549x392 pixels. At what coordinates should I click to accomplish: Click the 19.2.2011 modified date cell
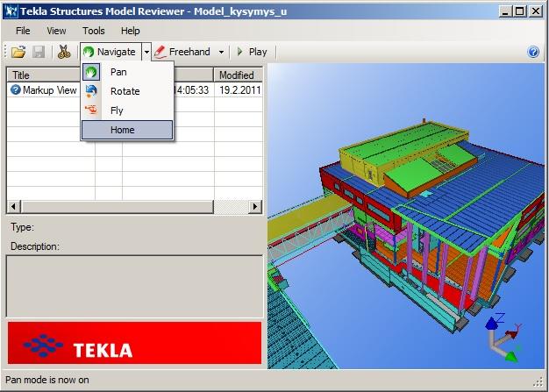point(239,90)
